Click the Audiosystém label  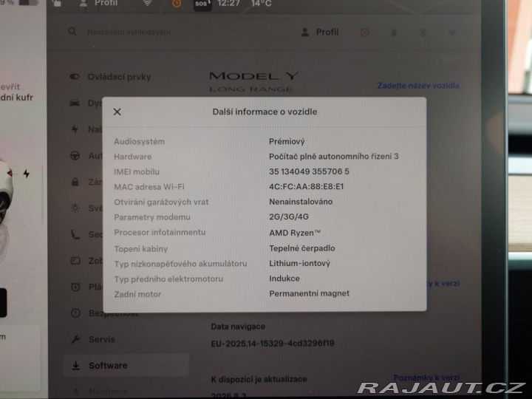click(139, 141)
